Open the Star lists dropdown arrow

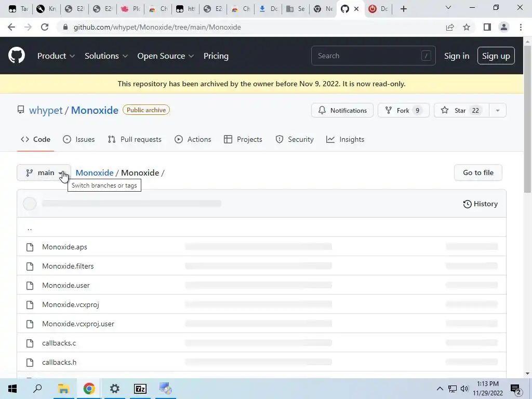(x=497, y=110)
